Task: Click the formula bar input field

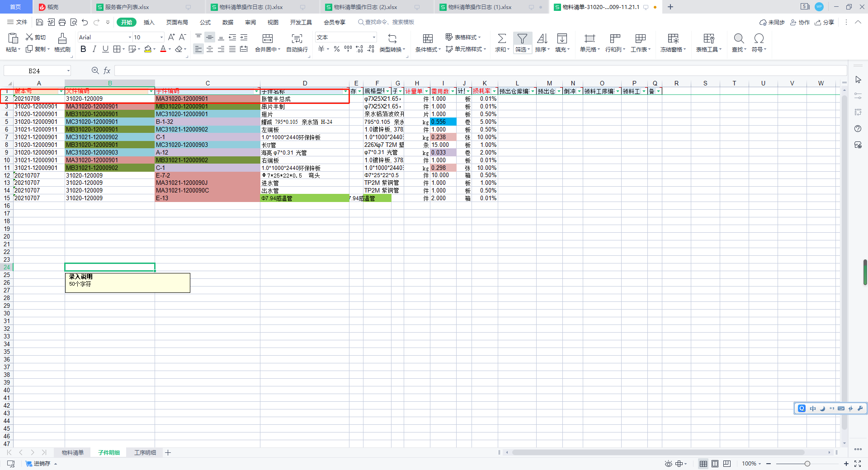Action: coord(480,70)
